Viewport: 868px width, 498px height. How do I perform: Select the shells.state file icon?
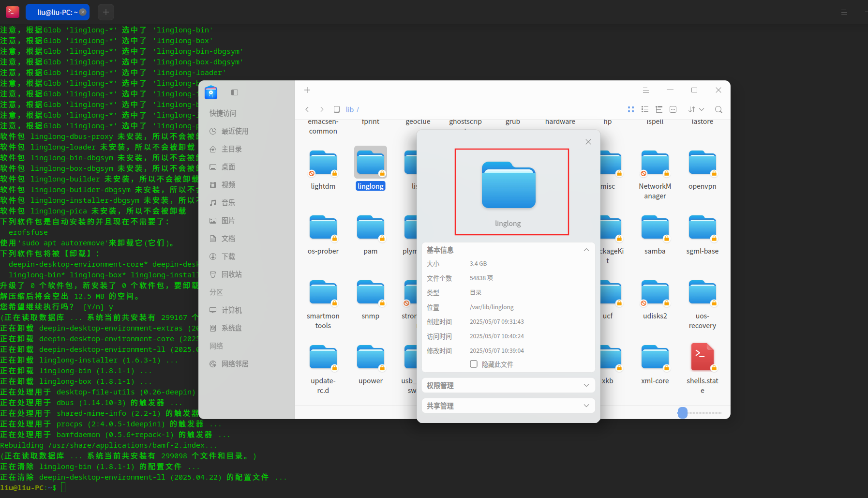[x=702, y=358]
